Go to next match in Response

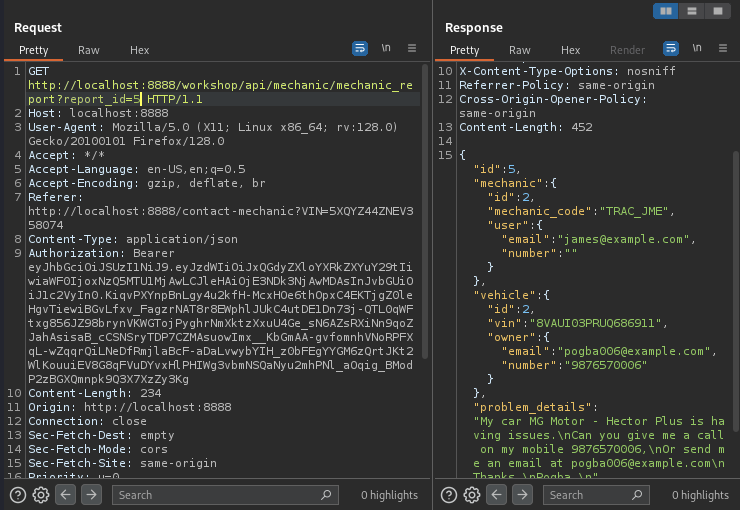click(x=522, y=495)
